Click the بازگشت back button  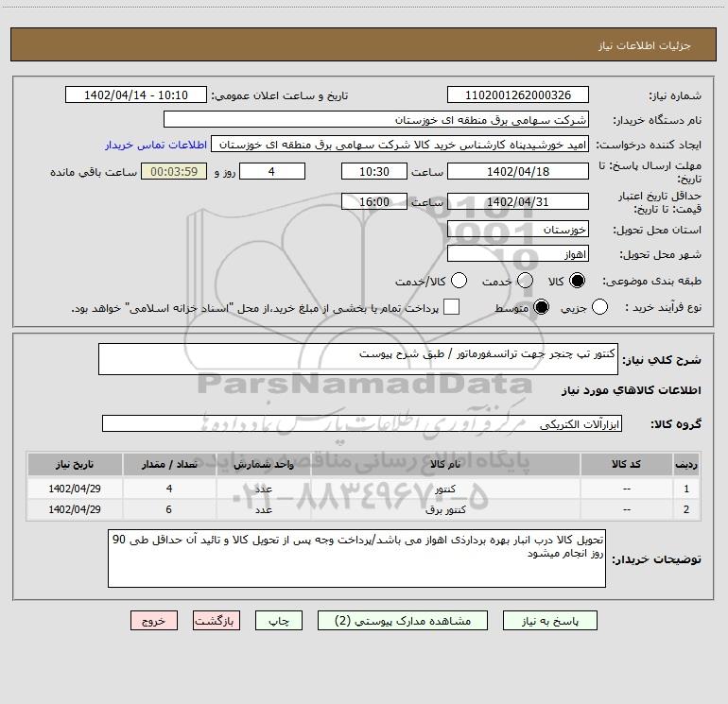click(217, 621)
